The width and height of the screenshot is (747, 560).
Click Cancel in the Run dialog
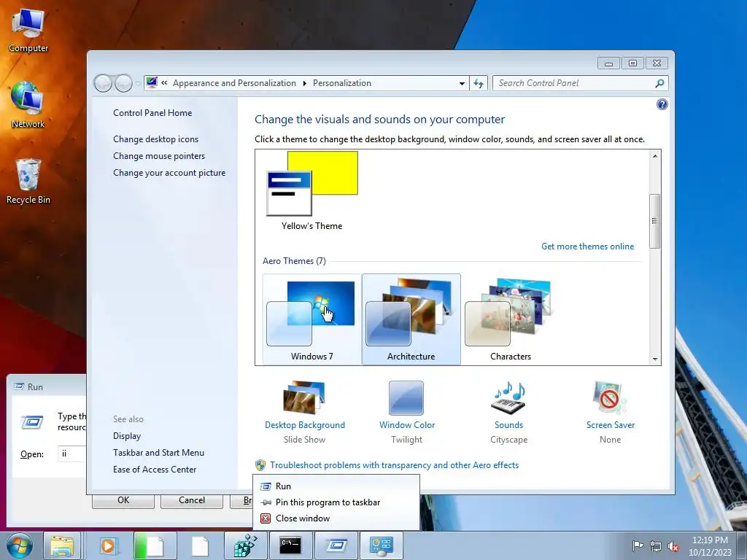coord(192,500)
